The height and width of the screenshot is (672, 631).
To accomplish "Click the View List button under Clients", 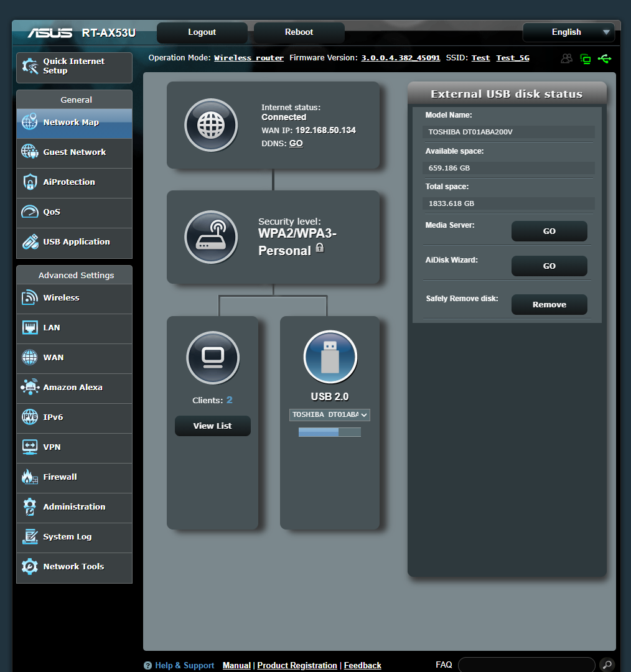I will (x=212, y=426).
